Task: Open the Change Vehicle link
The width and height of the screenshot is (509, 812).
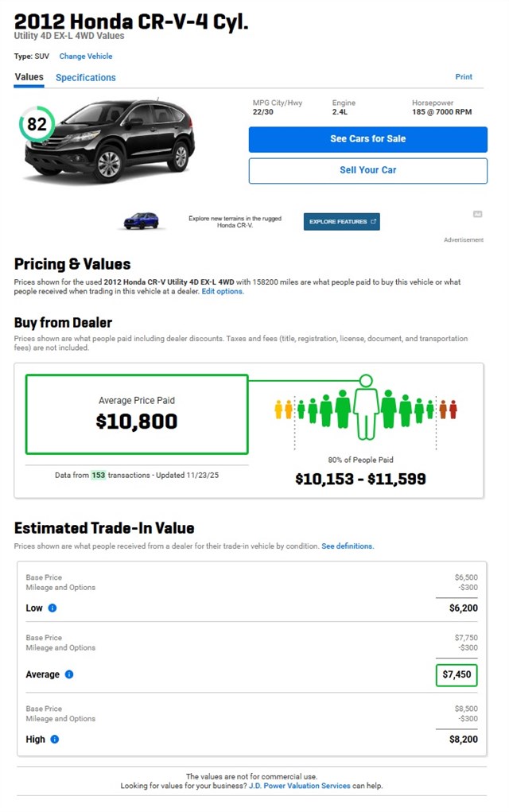Action: 86,56
